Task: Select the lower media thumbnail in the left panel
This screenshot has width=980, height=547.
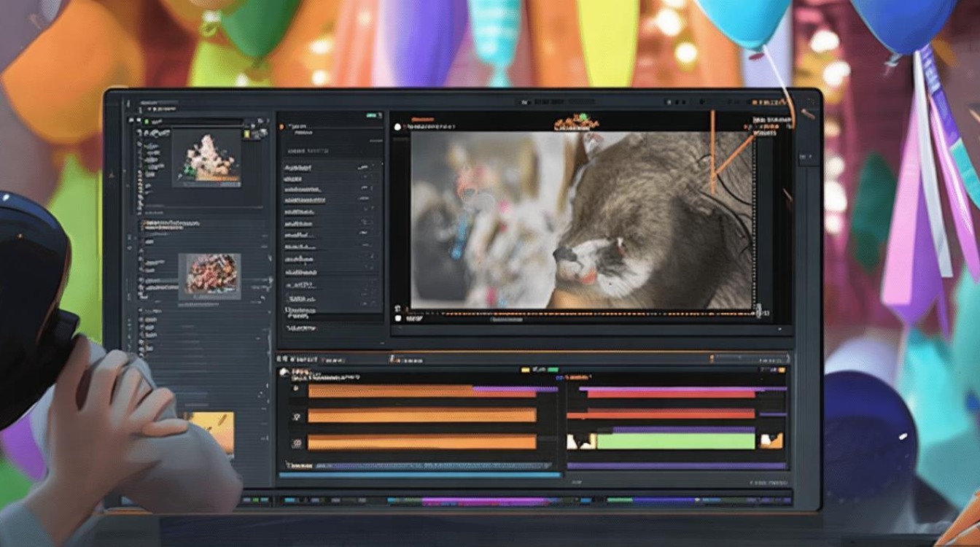Action: pyautogui.click(x=209, y=276)
